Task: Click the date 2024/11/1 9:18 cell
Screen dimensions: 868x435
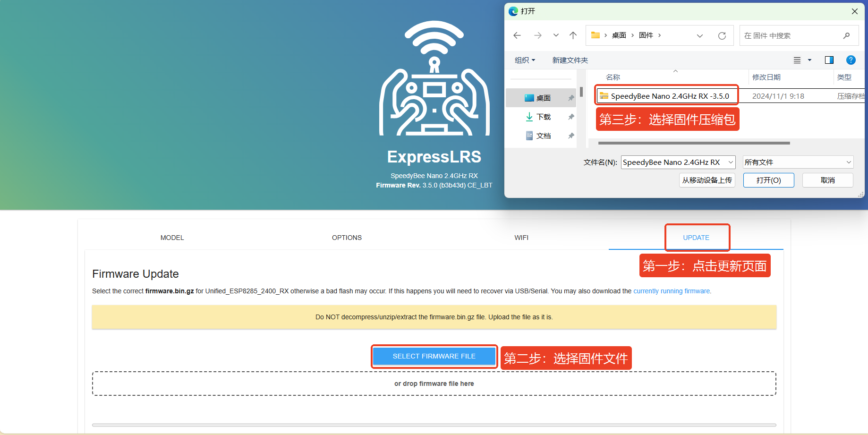Action: click(x=778, y=96)
